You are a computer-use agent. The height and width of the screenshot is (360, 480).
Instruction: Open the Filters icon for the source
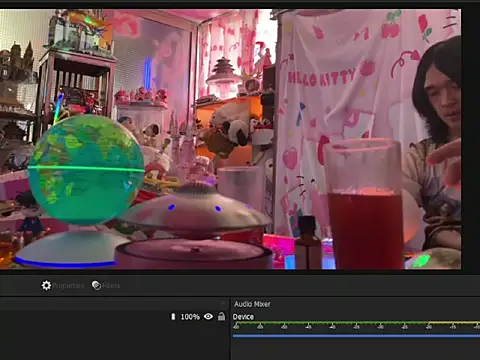[96, 285]
